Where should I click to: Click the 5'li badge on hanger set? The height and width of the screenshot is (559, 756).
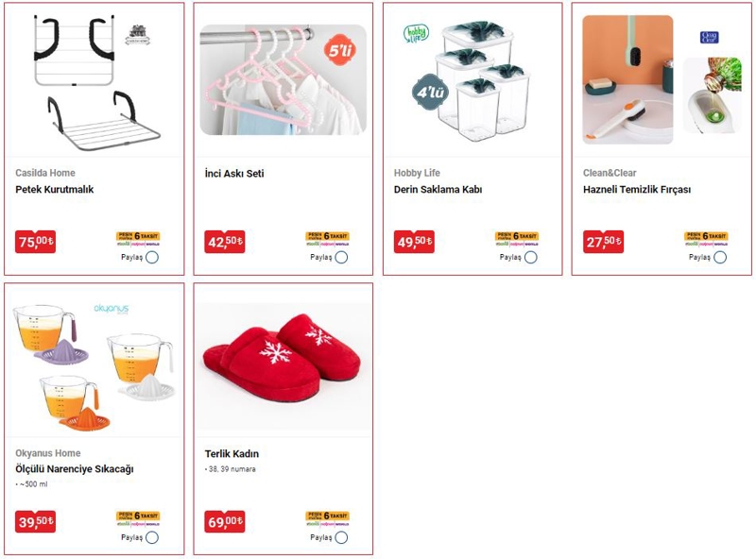coord(340,51)
